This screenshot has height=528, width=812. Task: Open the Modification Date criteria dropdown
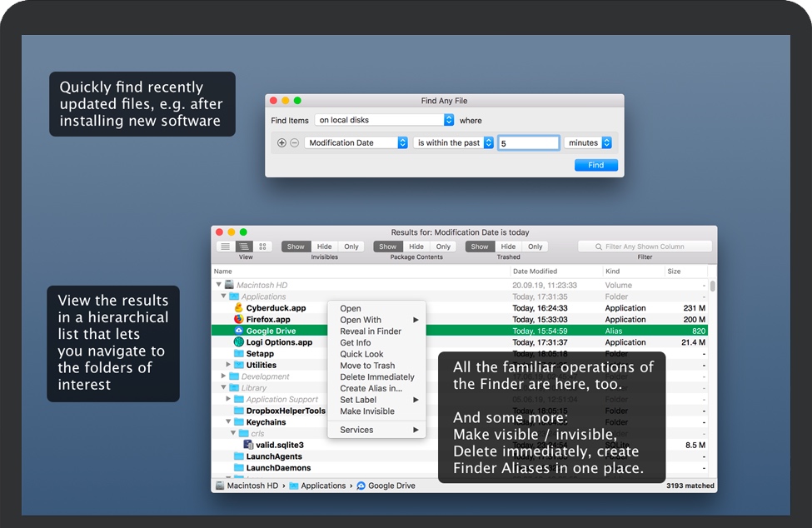pos(356,143)
